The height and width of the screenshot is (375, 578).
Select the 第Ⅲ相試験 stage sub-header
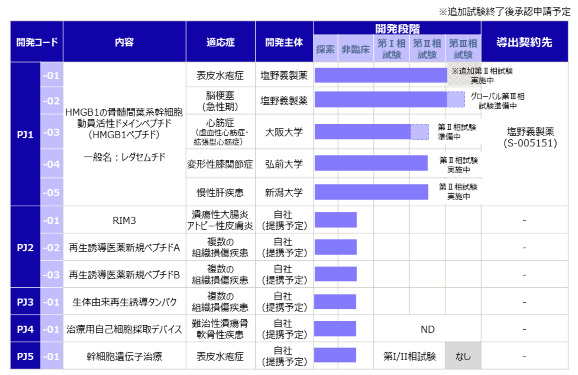(463, 49)
